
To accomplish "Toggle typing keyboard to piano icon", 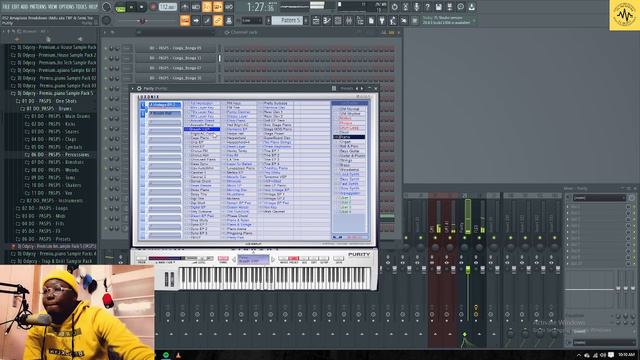I will [185, 20].
